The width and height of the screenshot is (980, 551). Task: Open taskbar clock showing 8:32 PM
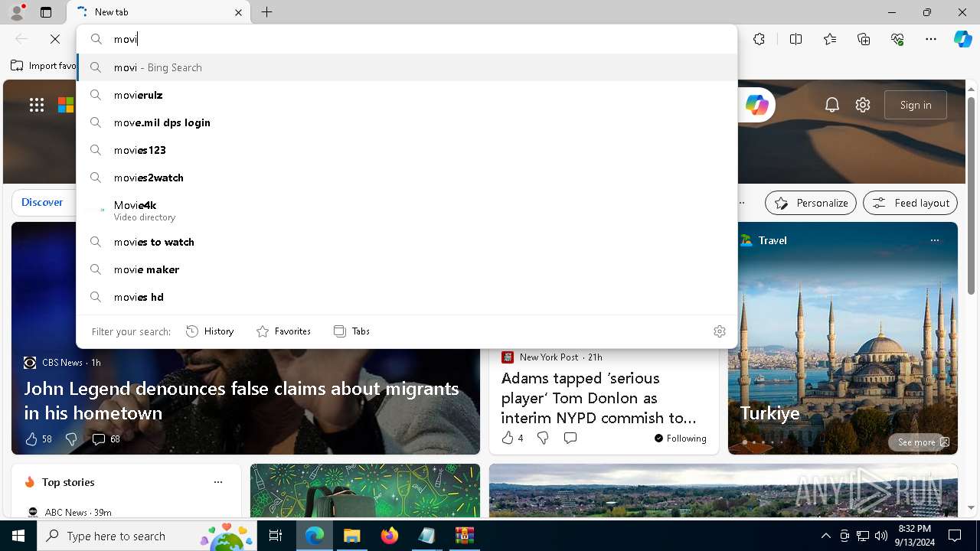click(915, 536)
